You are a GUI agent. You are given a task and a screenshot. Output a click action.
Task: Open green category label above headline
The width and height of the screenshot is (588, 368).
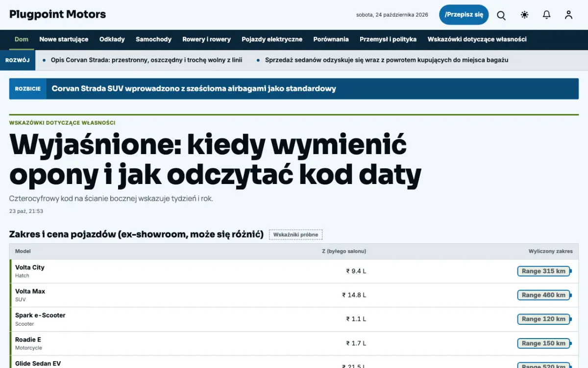pyautogui.click(x=62, y=123)
